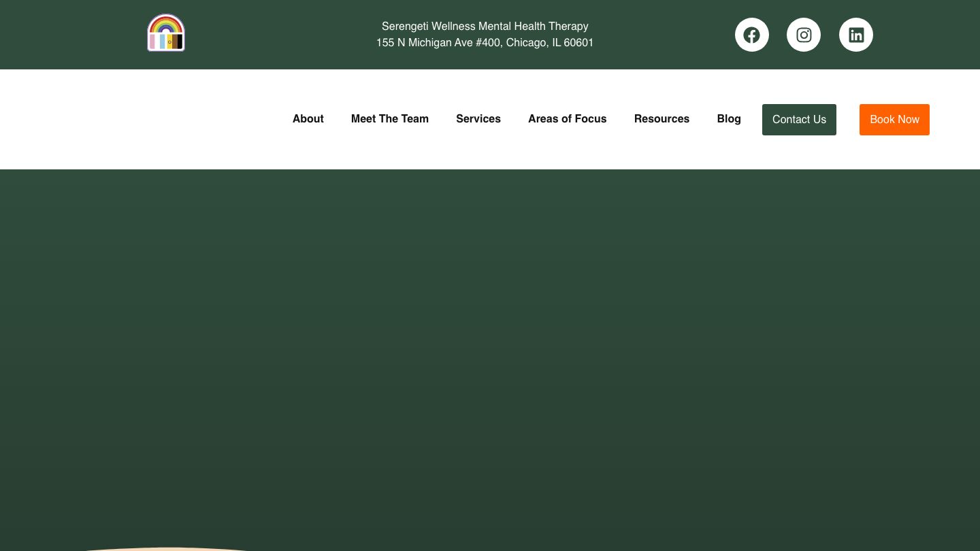Open the Facebook page icon
Screen dimensions: 980x551
coord(751,35)
